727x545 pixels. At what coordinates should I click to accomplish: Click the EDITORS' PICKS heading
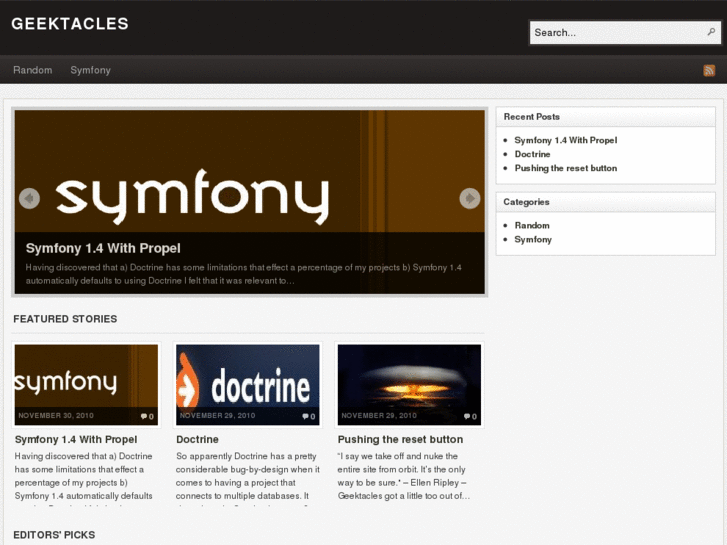pyautogui.click(x=54, y=535)
